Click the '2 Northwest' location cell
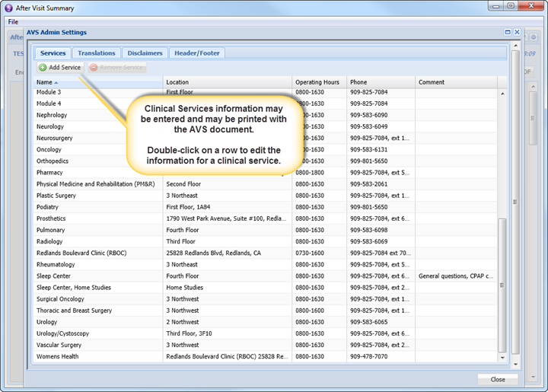This screenshot has width=548, height=392. [x=228, y=322]
